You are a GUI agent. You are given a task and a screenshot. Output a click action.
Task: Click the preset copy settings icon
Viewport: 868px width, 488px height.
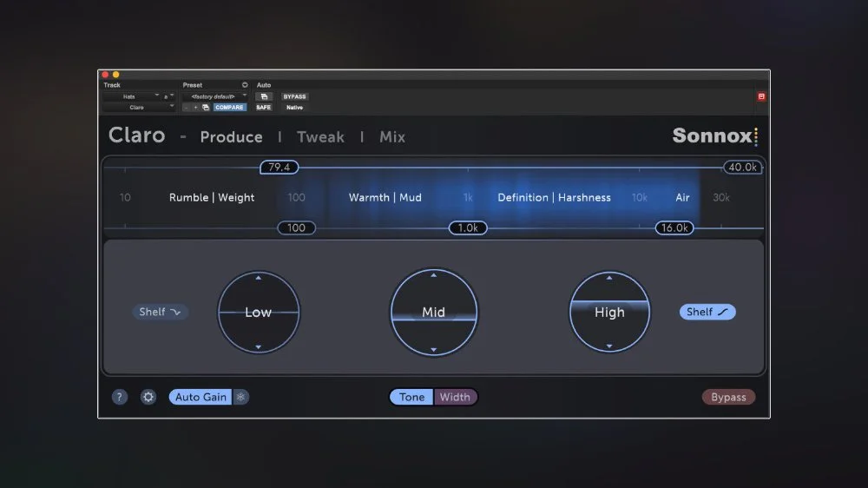click(x=206, y=108)
